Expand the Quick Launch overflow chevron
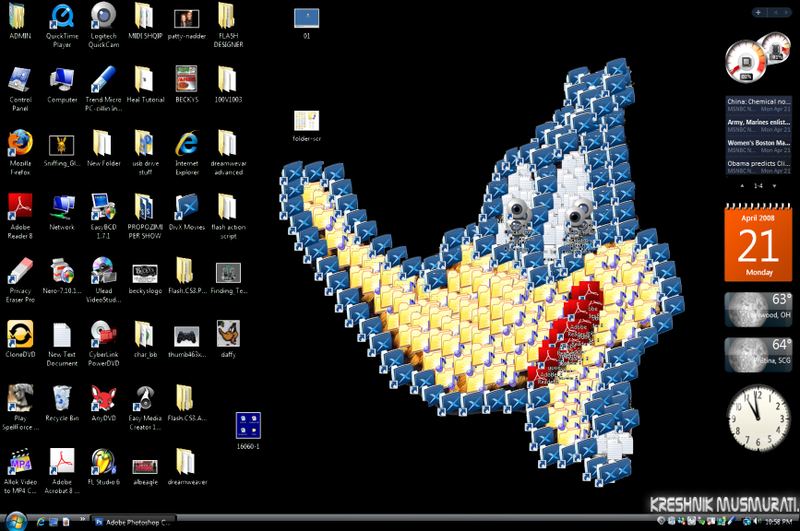The width and height of the screenshot is (800, 531). [x=82, y=519]
